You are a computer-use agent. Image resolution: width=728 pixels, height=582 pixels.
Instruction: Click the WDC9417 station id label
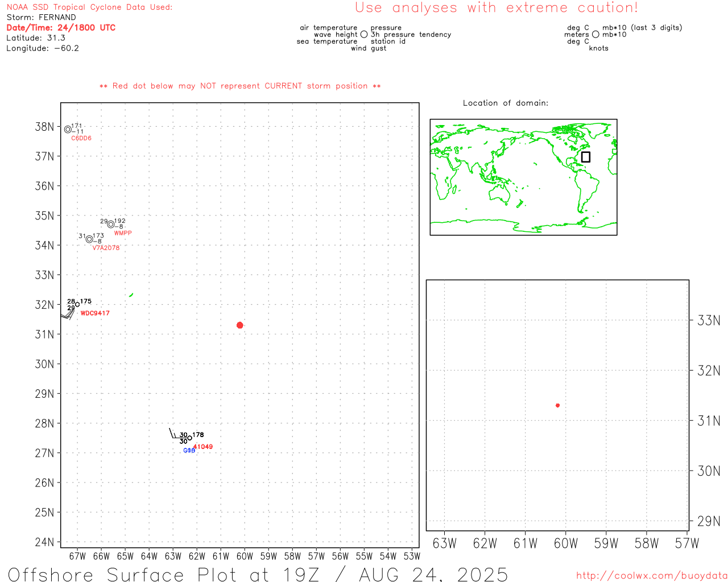click(95, 313)
